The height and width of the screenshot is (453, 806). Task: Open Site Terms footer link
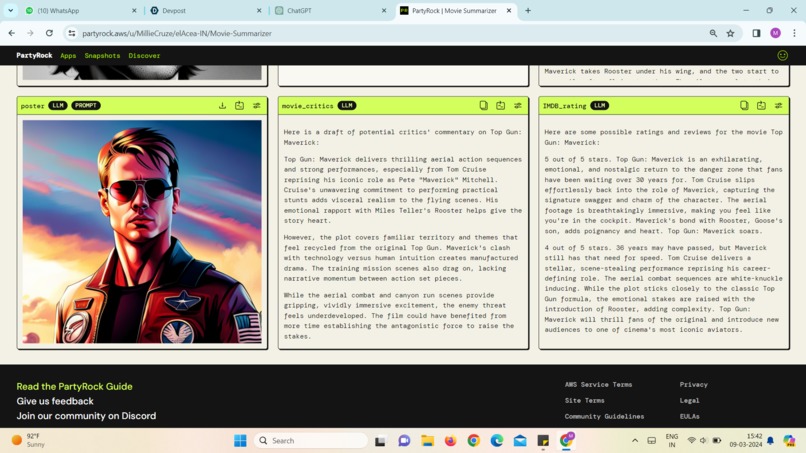pyautogui.click(x=584, y=401)
